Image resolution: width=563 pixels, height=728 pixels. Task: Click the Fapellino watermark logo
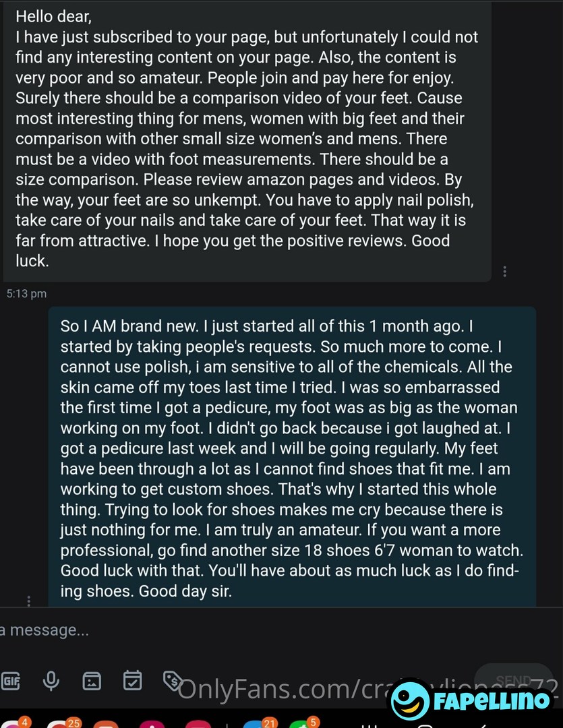click(x=470, y=699)
